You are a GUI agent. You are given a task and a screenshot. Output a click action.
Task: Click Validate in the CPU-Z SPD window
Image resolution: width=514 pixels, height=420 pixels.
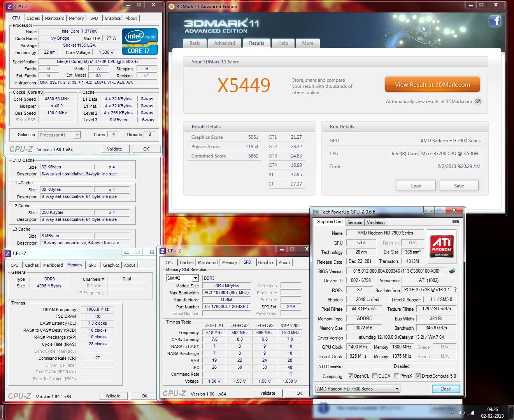pyautogui.click(x=268, y=393)
